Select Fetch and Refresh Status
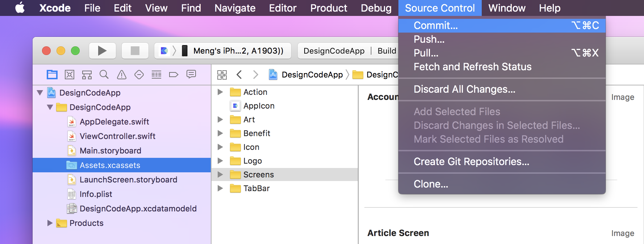This screenshot has height=244, width=644. coord(502,67)
